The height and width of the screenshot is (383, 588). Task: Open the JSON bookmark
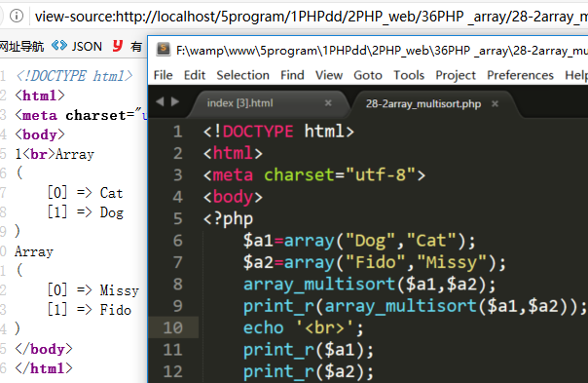tap(87, 47)
